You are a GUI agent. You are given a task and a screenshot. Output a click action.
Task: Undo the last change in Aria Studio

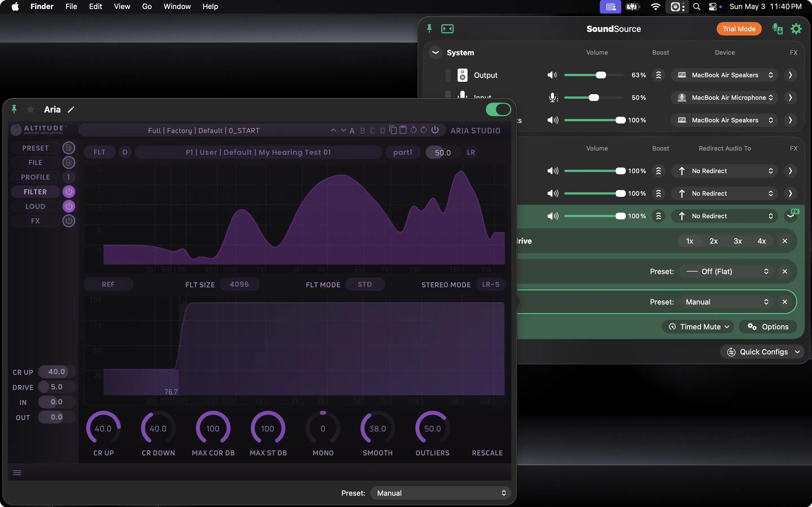[414, 130]
